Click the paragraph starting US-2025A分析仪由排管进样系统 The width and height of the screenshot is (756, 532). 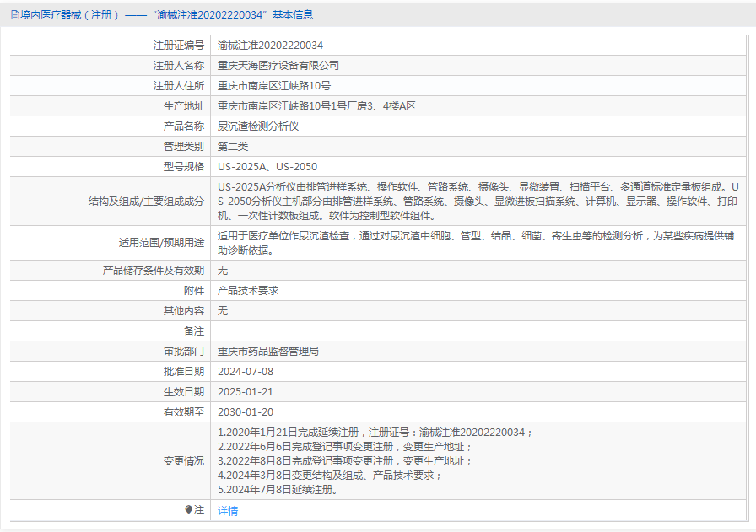pyautogui.click(x=478, y=202)
